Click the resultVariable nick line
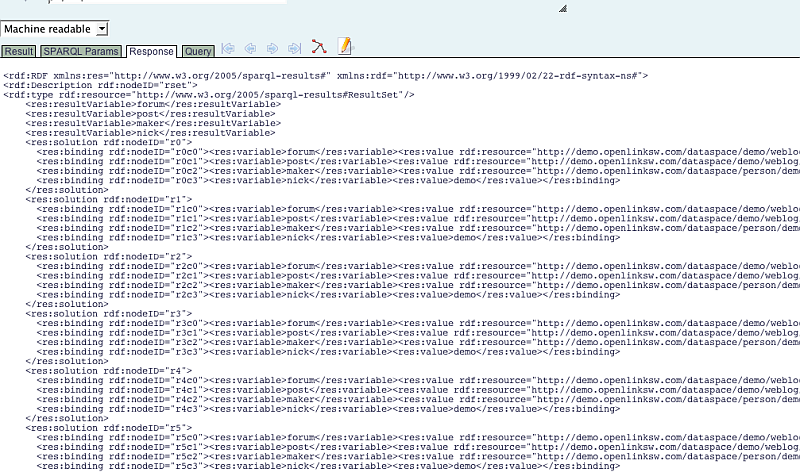800x472 pixels. pos(150,133)
